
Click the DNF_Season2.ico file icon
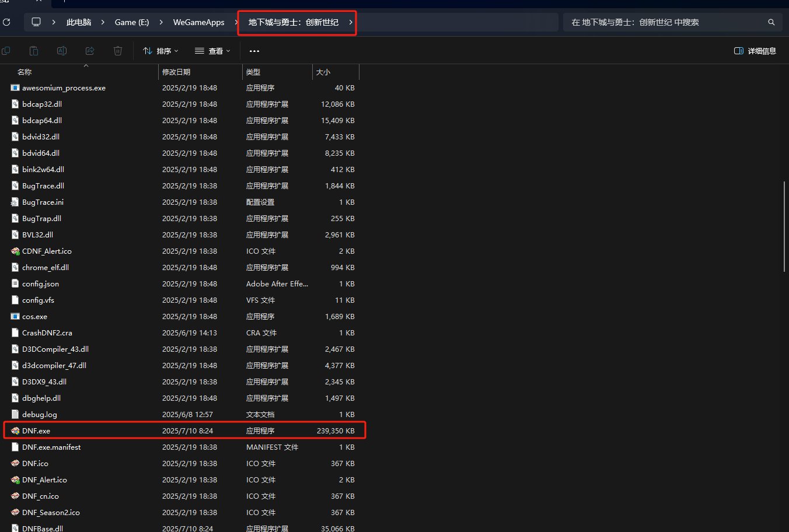click(15, 512)
